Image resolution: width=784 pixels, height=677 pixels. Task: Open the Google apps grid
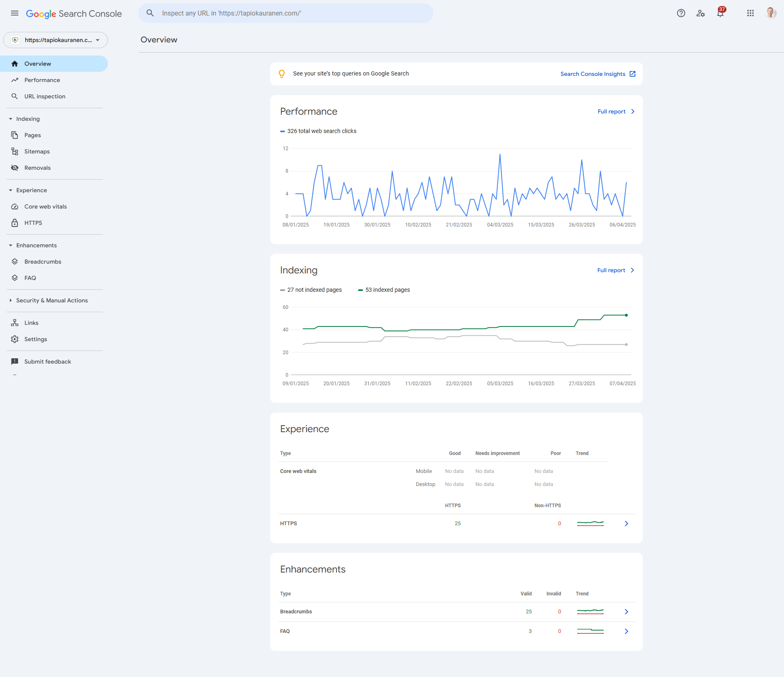(751, 13)
